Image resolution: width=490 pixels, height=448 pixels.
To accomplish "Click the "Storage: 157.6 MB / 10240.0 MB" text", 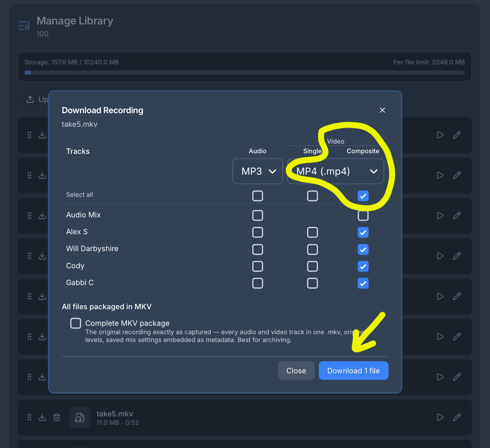I will coord(72,62).
